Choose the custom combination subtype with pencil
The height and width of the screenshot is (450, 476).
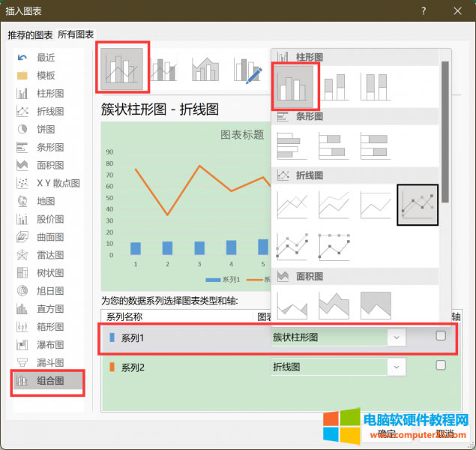pyautogui.click(x=247, y=69)
